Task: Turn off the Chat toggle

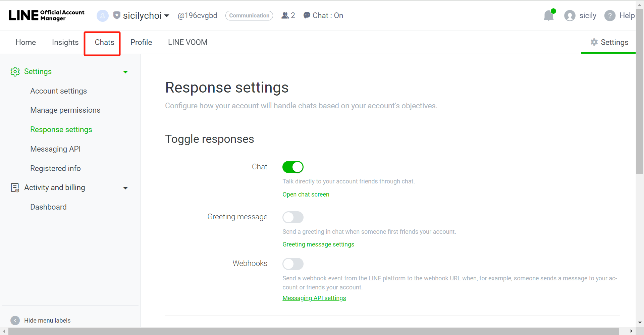Action: [x=293, y=167]
